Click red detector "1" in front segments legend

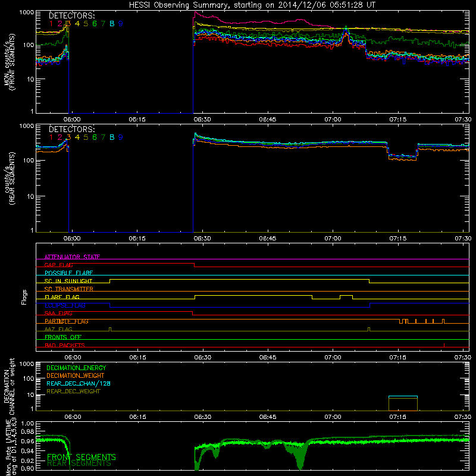coord(51,23)
